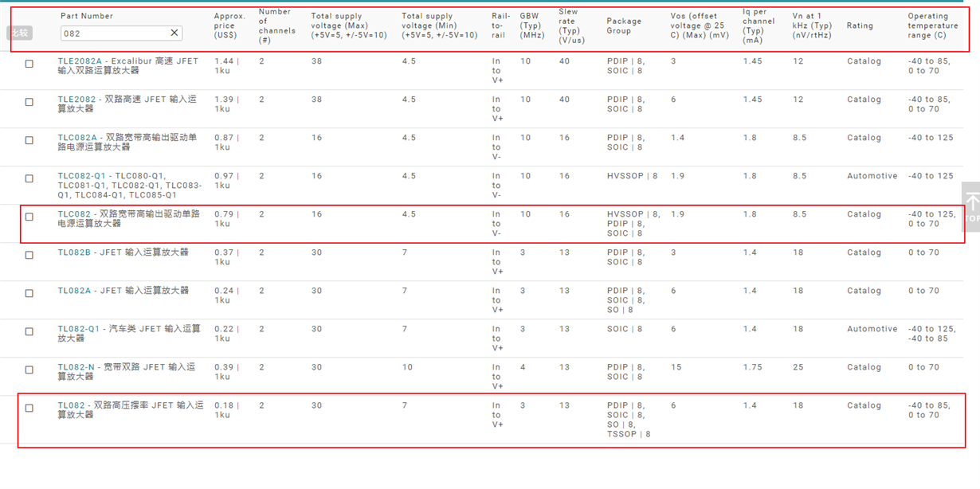980x489 pixels.
Task: Go to the TLC082 product link
Action: [x=73, y=214]
